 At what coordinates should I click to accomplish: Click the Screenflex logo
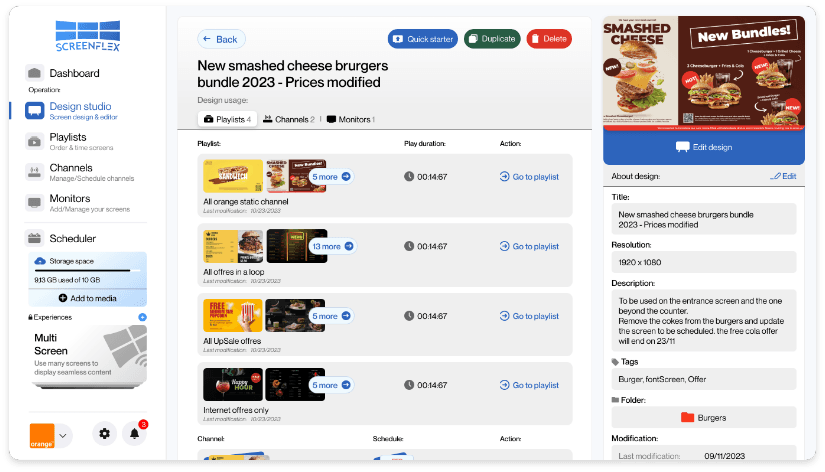(88, 36)
